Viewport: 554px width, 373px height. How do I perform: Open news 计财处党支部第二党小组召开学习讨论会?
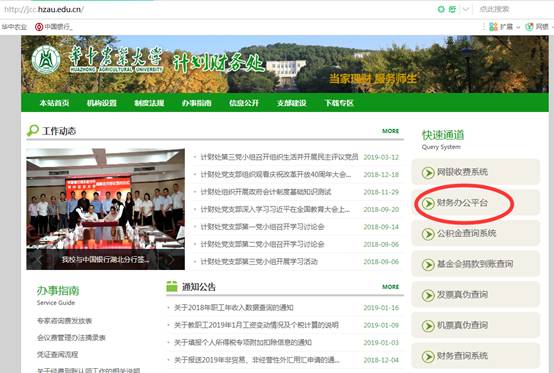262,244
